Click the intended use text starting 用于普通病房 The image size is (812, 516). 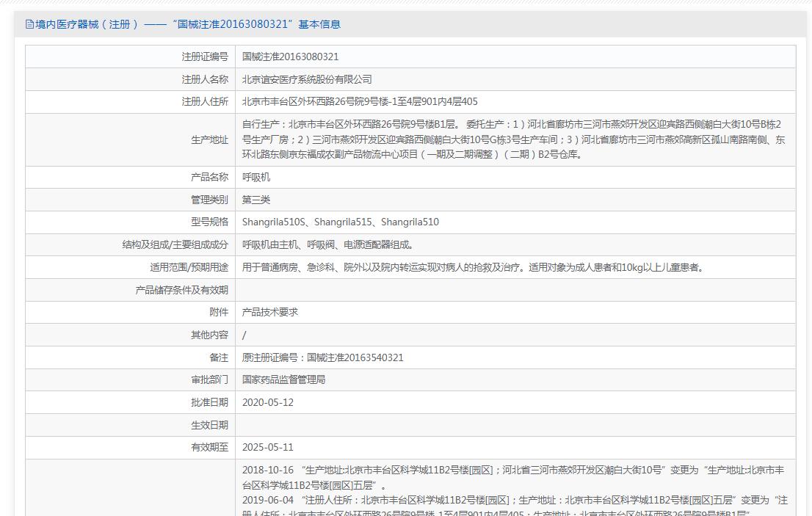click(x=473, y=268)
